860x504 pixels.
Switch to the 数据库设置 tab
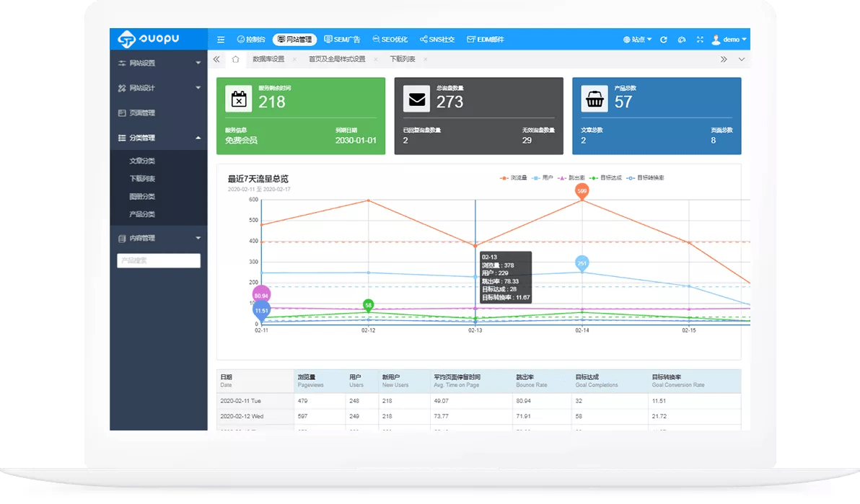pyautogui.click(x=268, y=59)
